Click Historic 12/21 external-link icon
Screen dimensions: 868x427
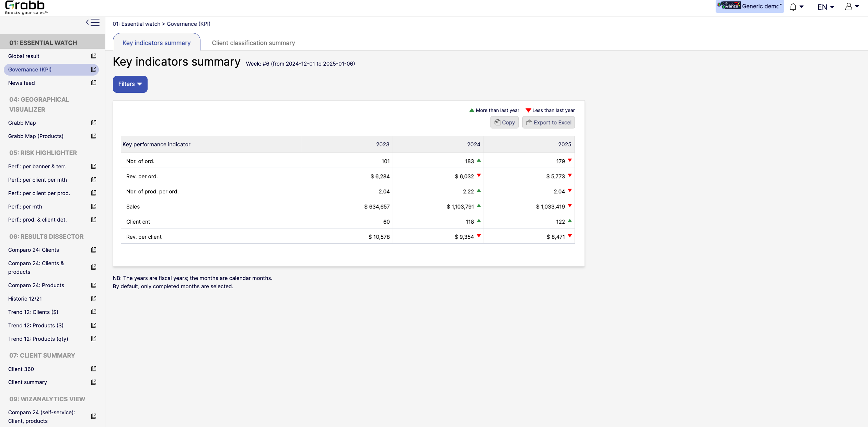pyautogui.click(x=94, y=299)
